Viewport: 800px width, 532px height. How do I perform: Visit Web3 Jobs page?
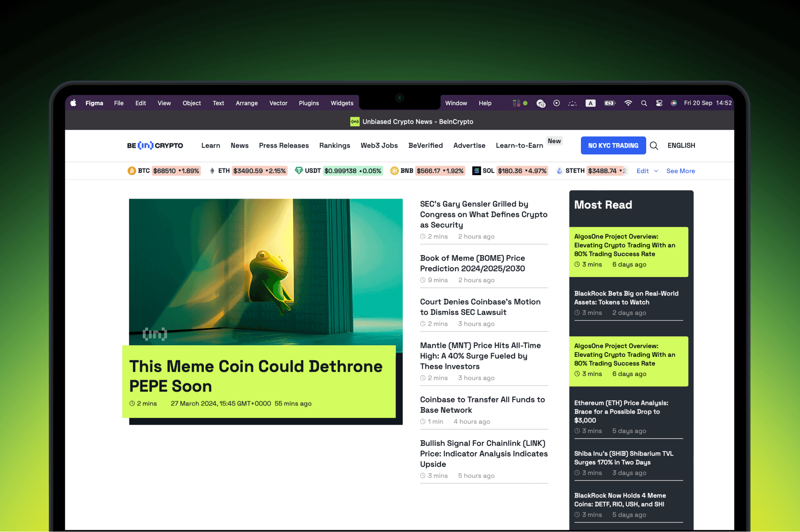[x=379, y=145]
